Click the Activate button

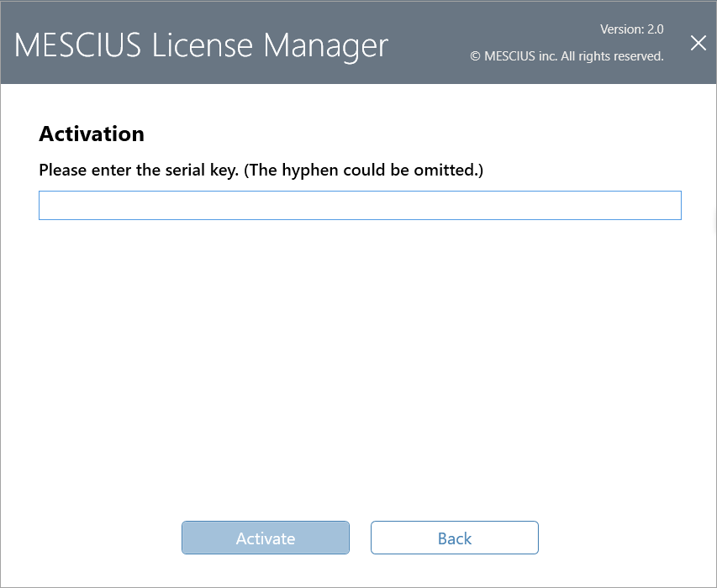(266, 538)
